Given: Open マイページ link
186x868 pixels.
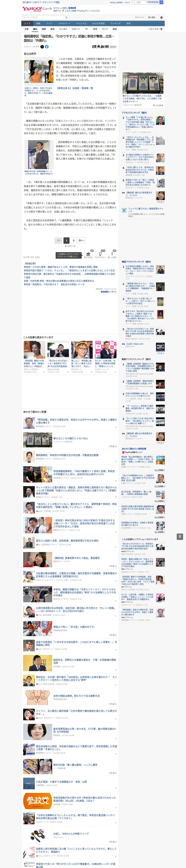Looking at the screenshot, I should click(x=139, y=17).
